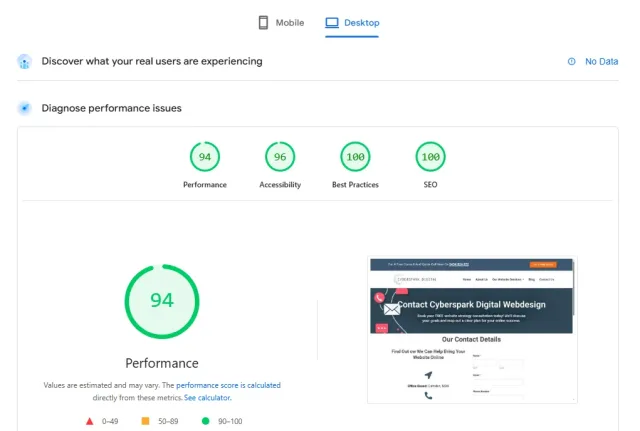640x431 pixels.
Task: Select the Best Practices 100 score gauge
Action: tap(355, 157)
